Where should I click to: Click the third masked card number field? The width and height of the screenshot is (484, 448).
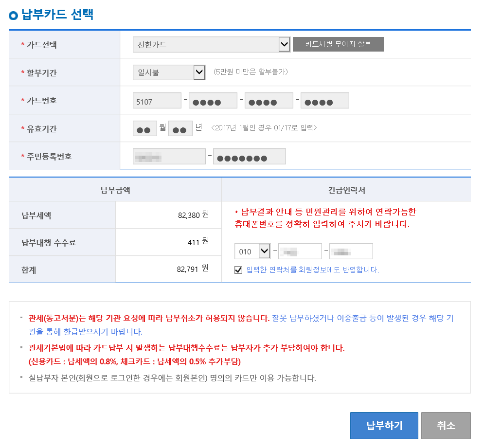pos(269,101)
